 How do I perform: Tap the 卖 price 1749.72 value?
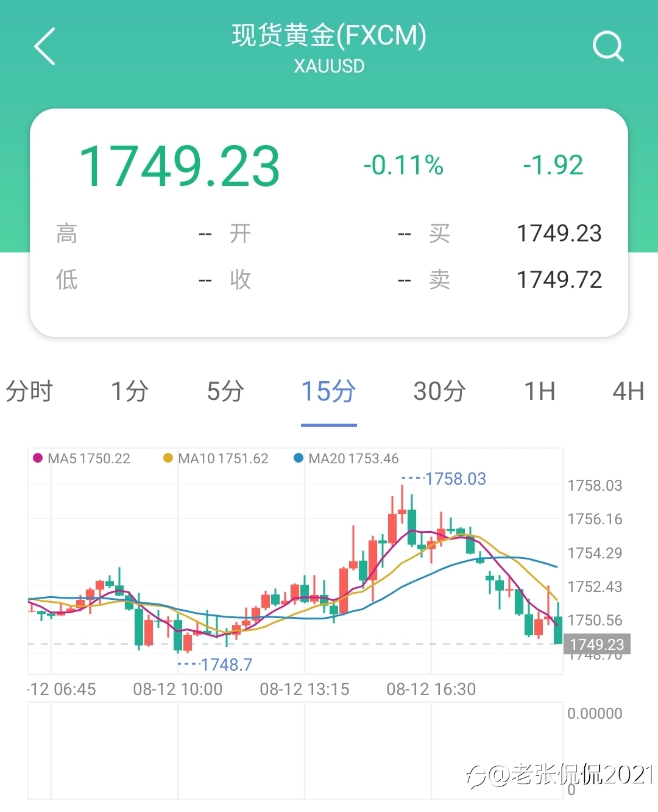559,280
